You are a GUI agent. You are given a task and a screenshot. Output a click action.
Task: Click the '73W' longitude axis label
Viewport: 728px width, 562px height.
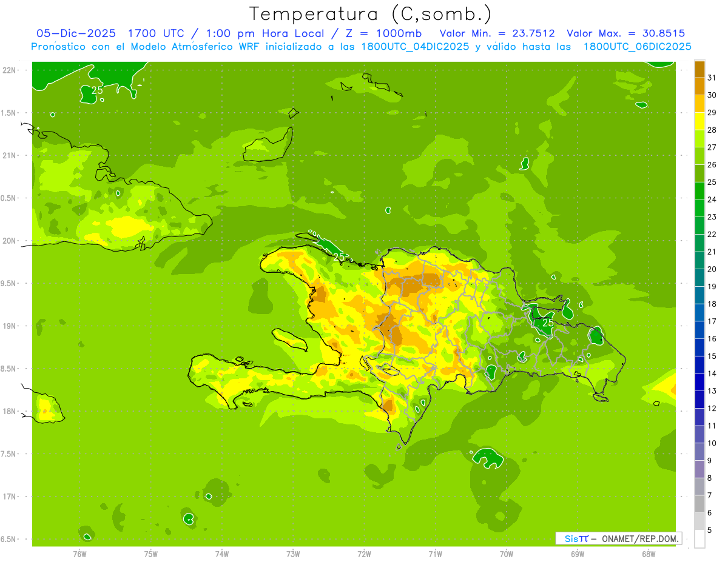click(x=293, y=554)
